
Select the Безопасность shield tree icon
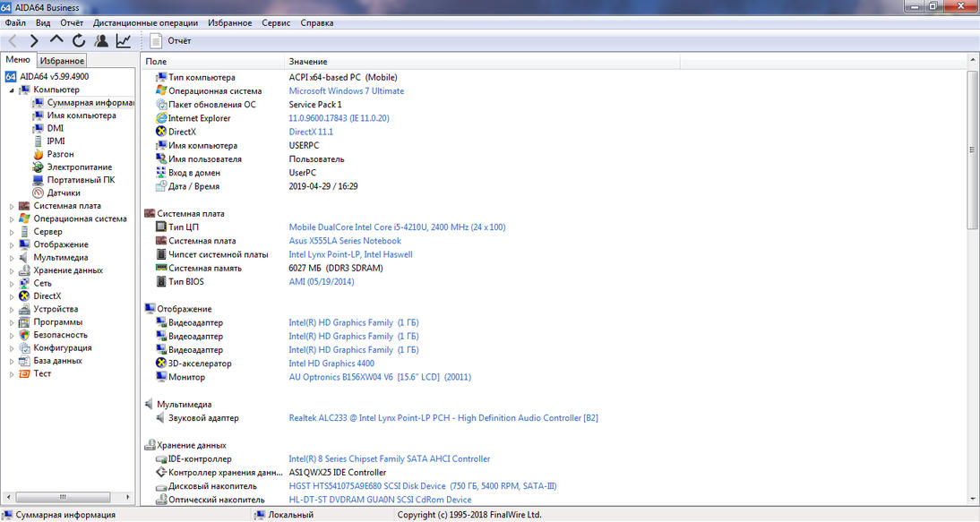coord(24,335)
